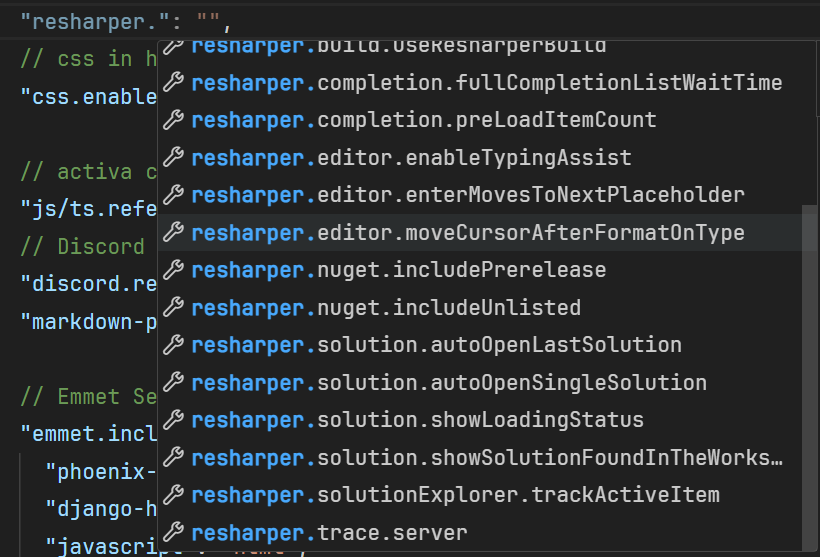
Task: Click wrench icon beside solution.showSolutionFoundInTheWorks
Action: [x=173, y=457]
